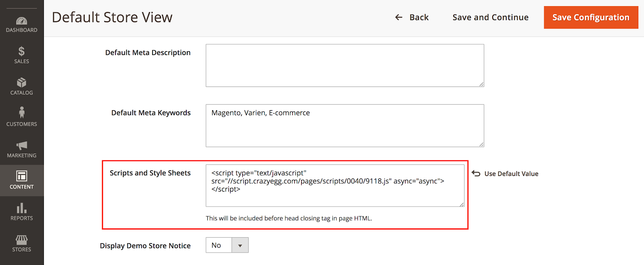Click the resize grip of Meta Keywords textarea

[x=481, y=145]
